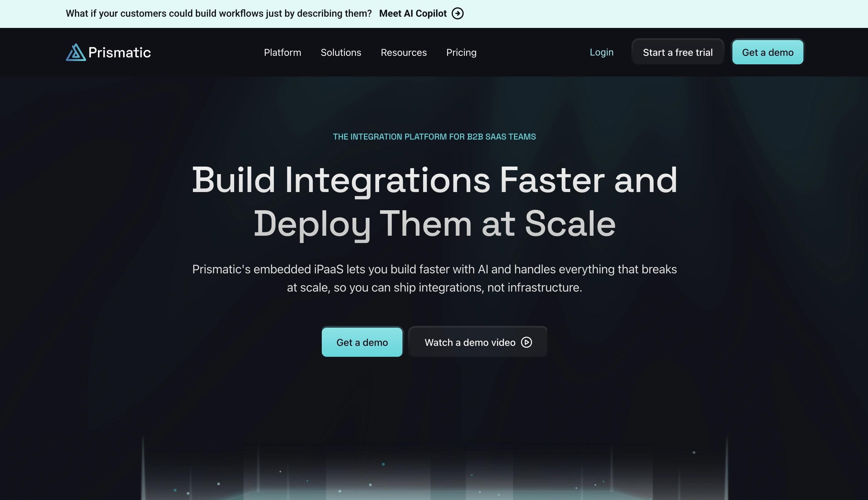This screenshot has width=868, height=500.
Task: Go to the Pricing page
Action: [461, 52]
